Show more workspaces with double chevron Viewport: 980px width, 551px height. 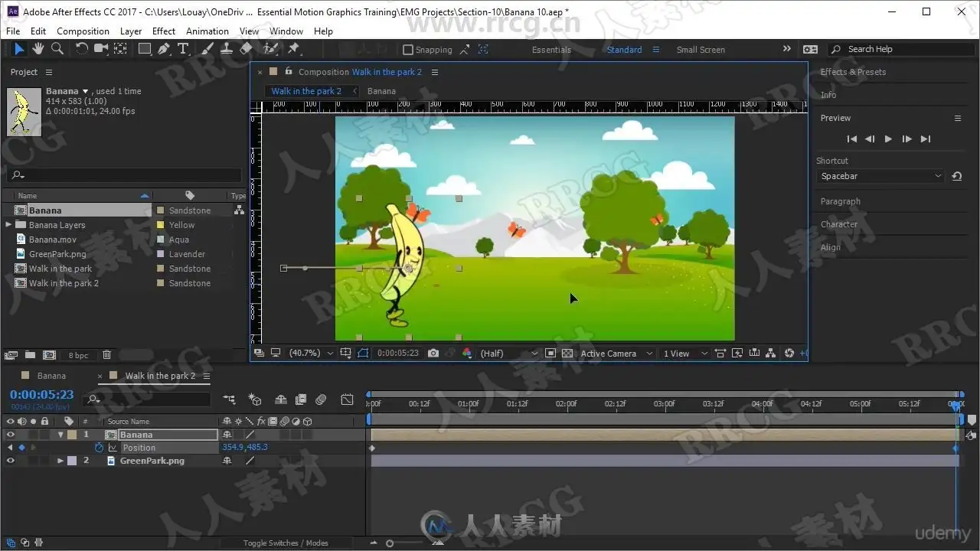coord(786,49)
